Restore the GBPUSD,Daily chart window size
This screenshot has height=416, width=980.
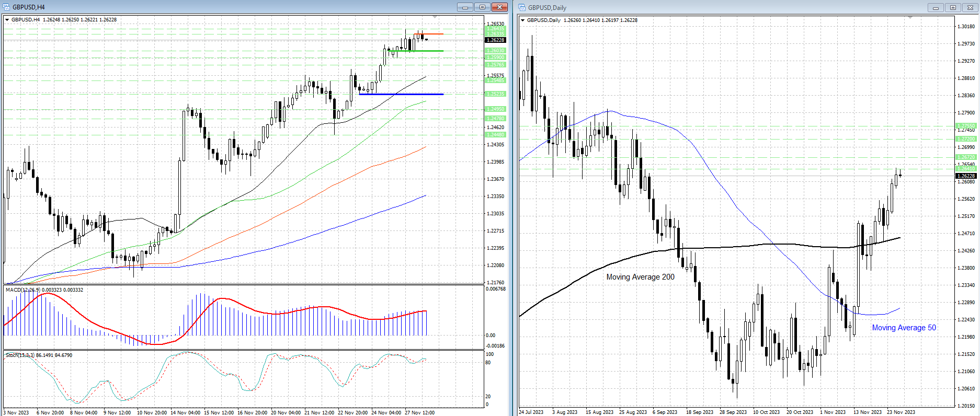click(x=953, y=7)
